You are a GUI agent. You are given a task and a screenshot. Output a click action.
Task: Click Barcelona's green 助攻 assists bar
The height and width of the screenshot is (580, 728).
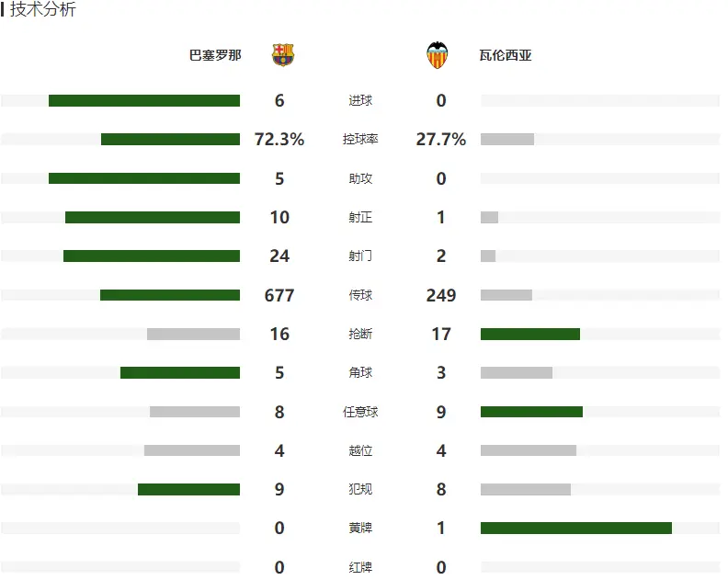pos(144,178)
